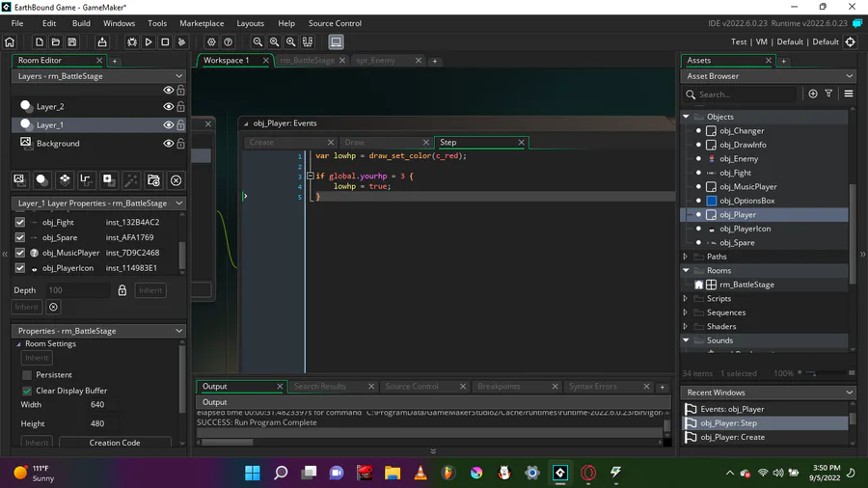Switch to the rm_BattleStage tab
This screenshot has height=488, width=868.
pos(307,61)
